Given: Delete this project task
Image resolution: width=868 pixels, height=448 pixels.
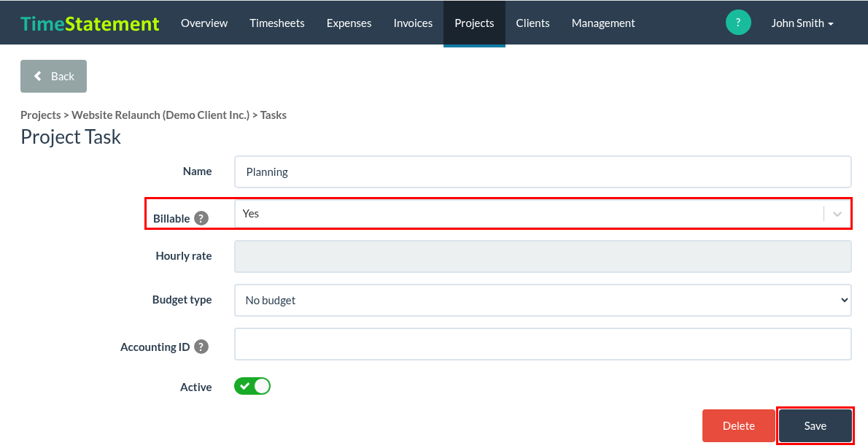Looking at the screenshot, I should click(738, 425).
